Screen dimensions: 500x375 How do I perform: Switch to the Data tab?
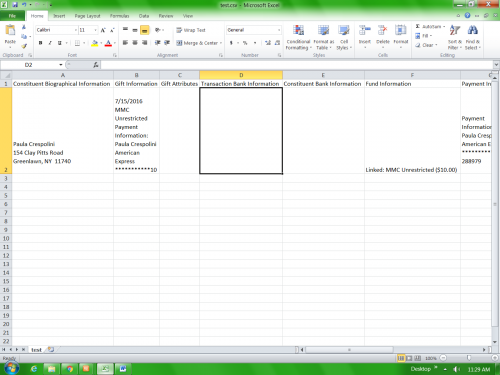point(144,16)
